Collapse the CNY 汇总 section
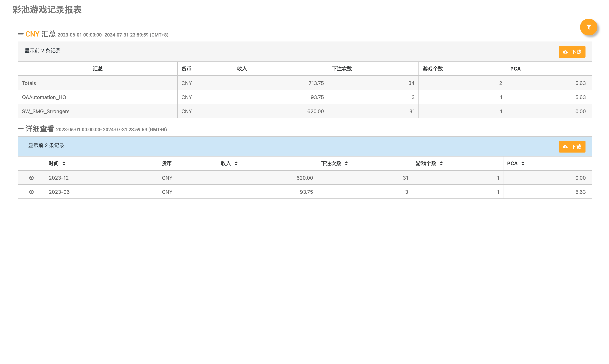The width and height of the screenshot is (609, 364). (x=21, y=34)
